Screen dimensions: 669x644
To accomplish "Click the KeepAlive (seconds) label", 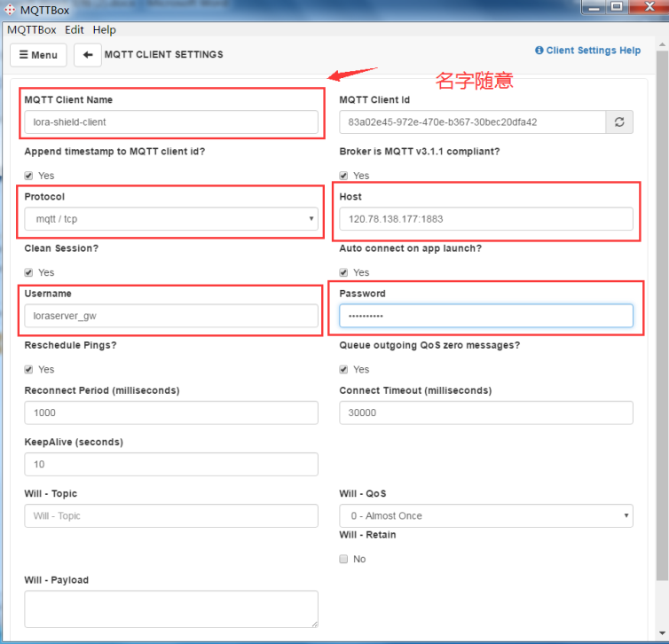I will 74,443.
